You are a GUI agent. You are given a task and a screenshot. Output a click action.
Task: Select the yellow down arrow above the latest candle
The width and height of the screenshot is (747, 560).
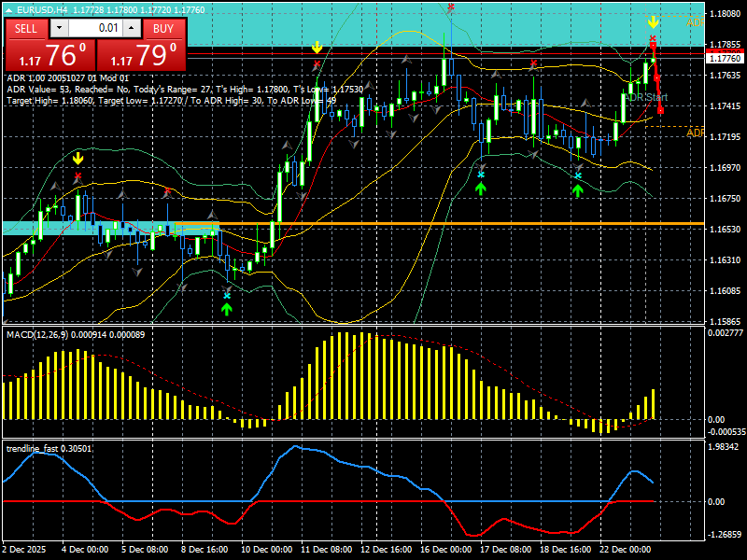click(x=653, y=21)
